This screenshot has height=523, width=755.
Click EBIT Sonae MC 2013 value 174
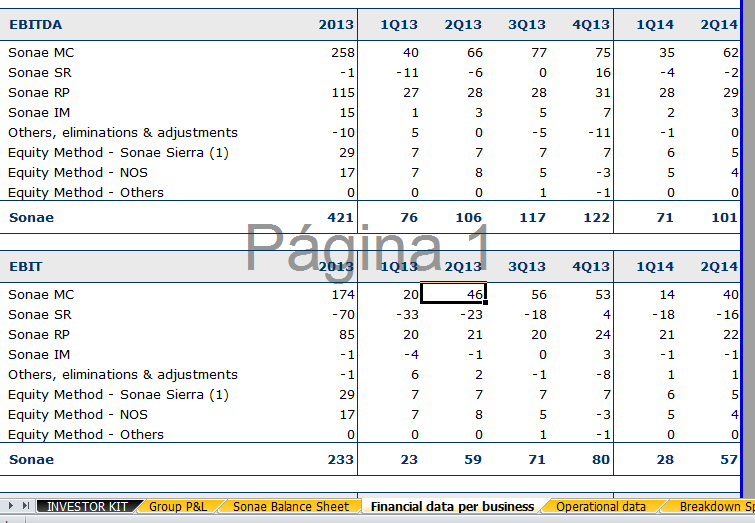pos(343,295)
